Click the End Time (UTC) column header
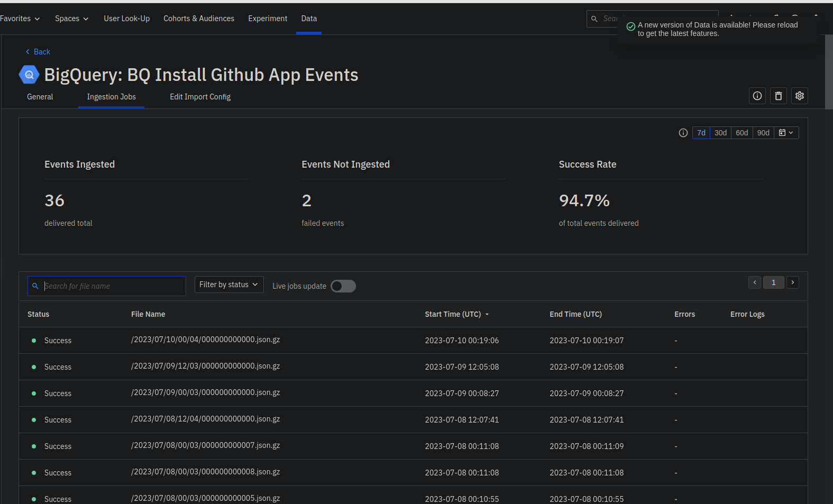This screenshot has height=504, width=833. [x=575, y=314]
